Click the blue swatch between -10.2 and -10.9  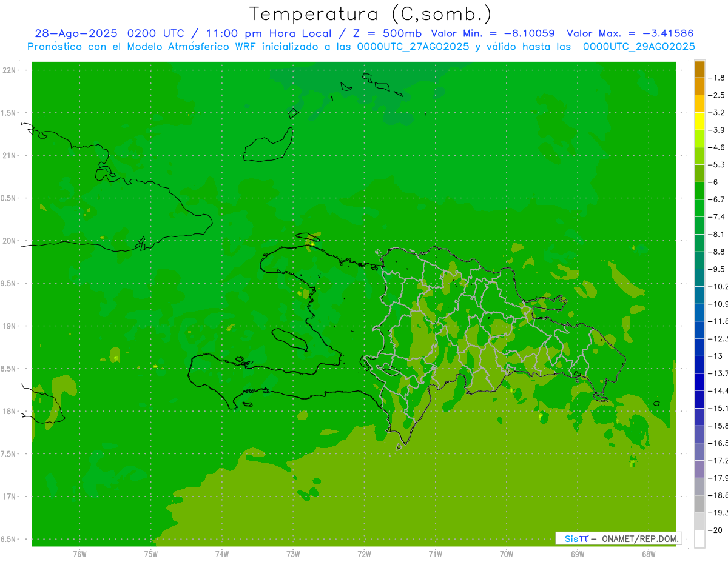[699, 295]
